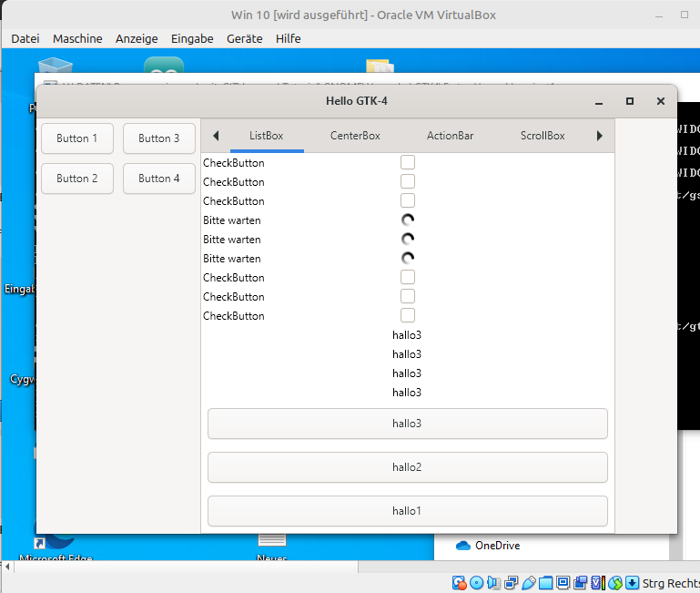Select the ActionBar tab

pyautogui.click(x=450, y=136)
